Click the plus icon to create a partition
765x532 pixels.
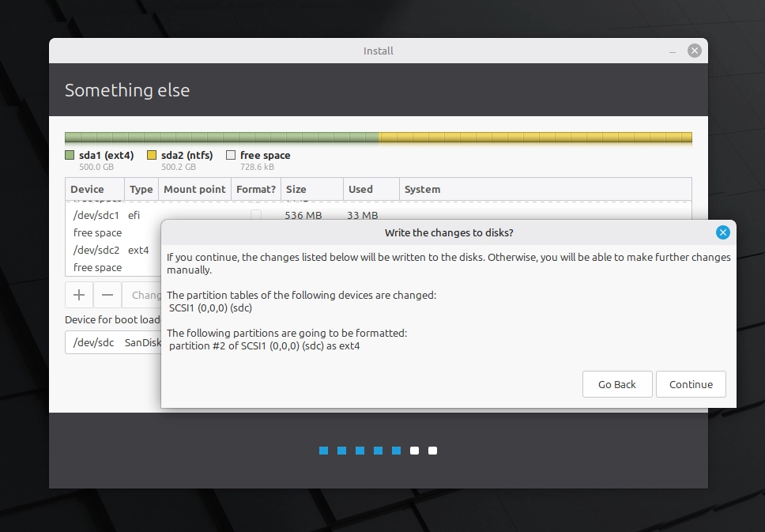pyautogui.click(x=79, y=294)
